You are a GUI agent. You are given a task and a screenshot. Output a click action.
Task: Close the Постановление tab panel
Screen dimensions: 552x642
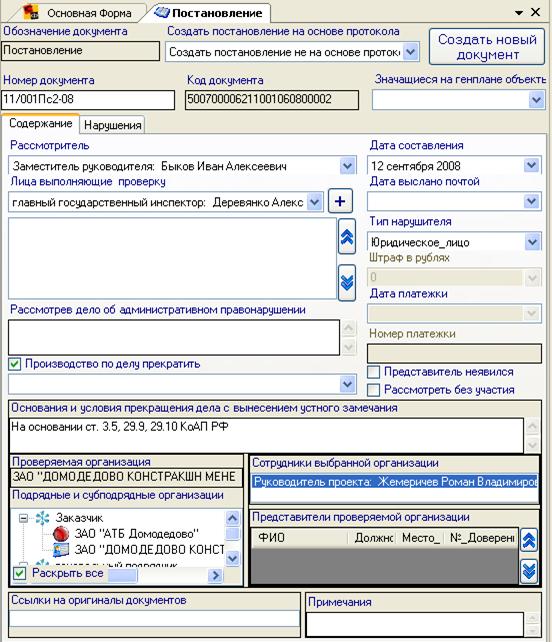coord(535,12)
